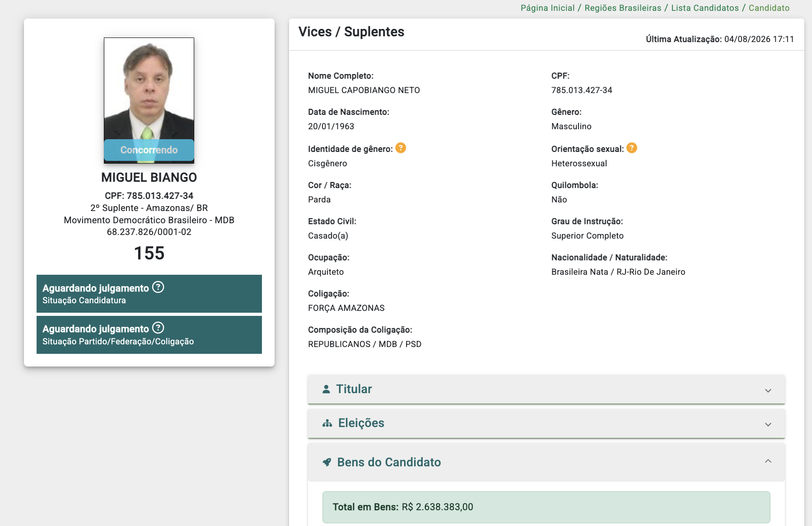This screenshot has width=812, height=526.
Task: Open Regiões Brasileiras breadcrumb link
Action: pyautogui.click(x=623, y=8)
